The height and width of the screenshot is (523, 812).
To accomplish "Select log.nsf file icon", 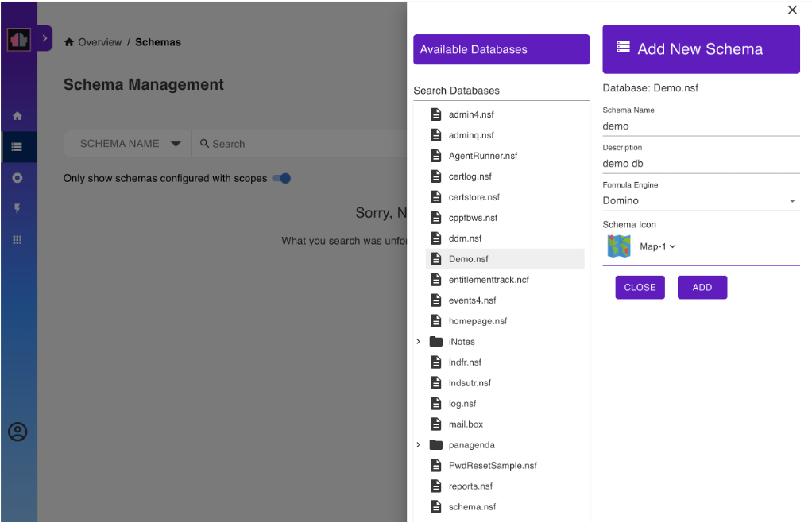I will [x=436, y=404].
